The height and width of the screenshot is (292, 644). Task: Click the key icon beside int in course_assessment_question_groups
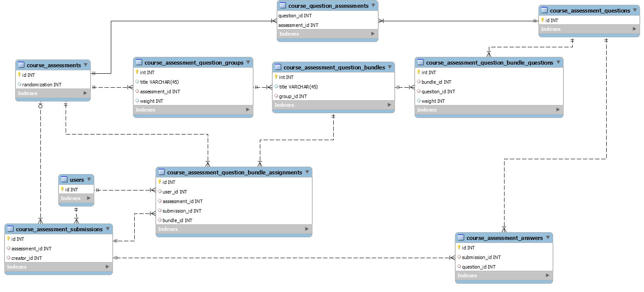pyautogui.click(x=136, y=72)
